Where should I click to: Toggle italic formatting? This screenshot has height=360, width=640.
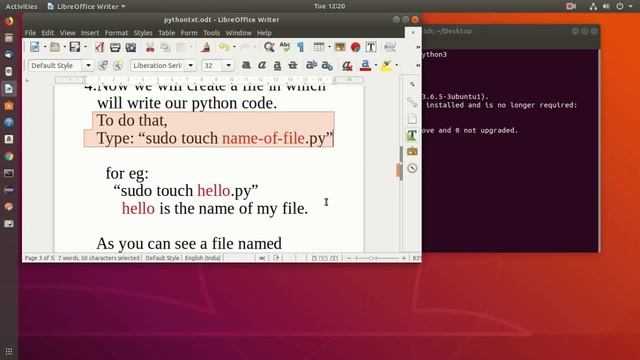[x=262, y=65]
